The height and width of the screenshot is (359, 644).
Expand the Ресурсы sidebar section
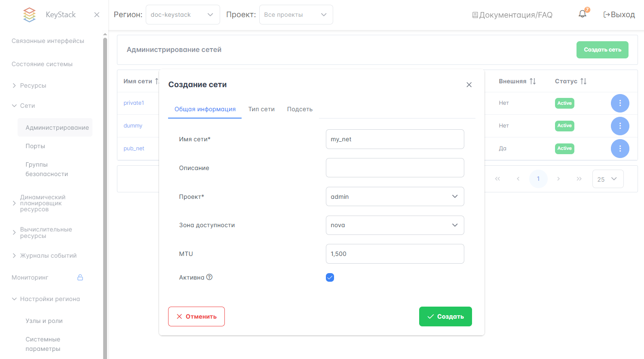(x=33, y=85)
